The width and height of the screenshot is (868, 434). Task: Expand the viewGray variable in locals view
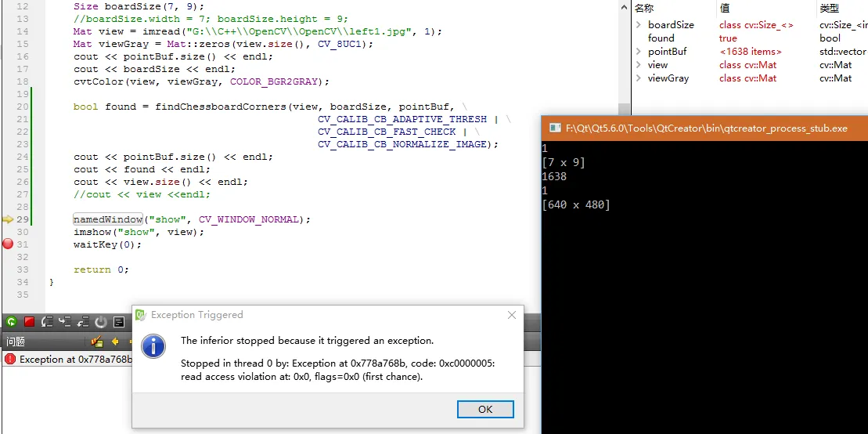pos(638,78)
